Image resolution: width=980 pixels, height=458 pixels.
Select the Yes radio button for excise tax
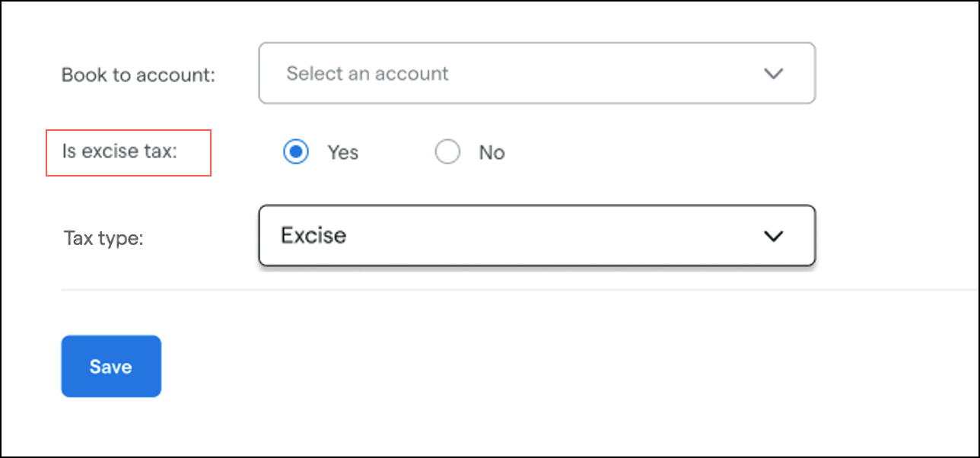[295, 152]
